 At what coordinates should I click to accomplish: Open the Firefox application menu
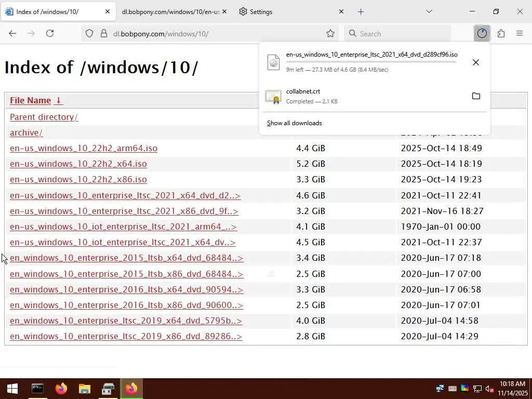pos(520,33)
